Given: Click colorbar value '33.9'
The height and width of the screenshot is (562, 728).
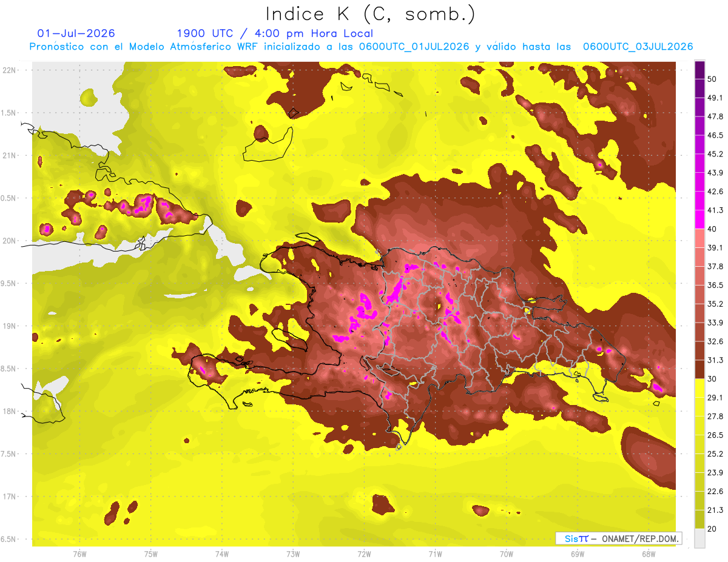Looking at the screenshot, I should point(715,323).
